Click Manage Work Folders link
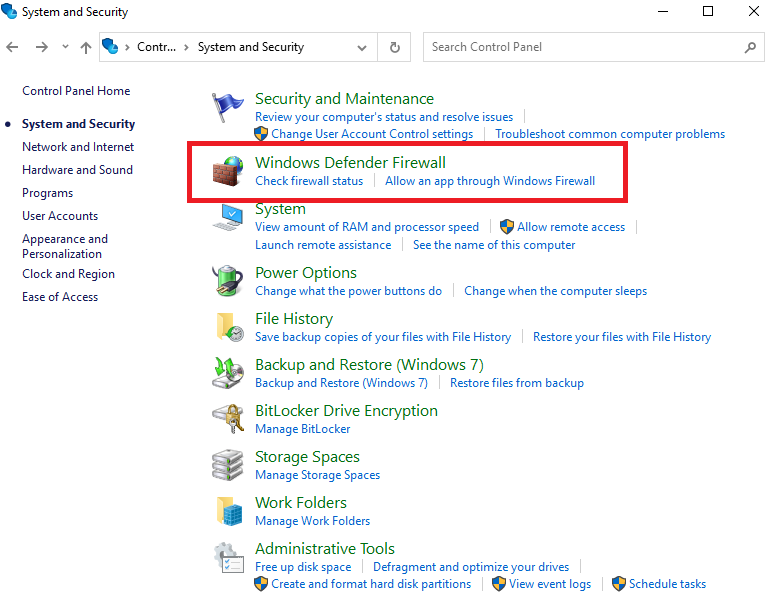765x615 pixels. 312,521
